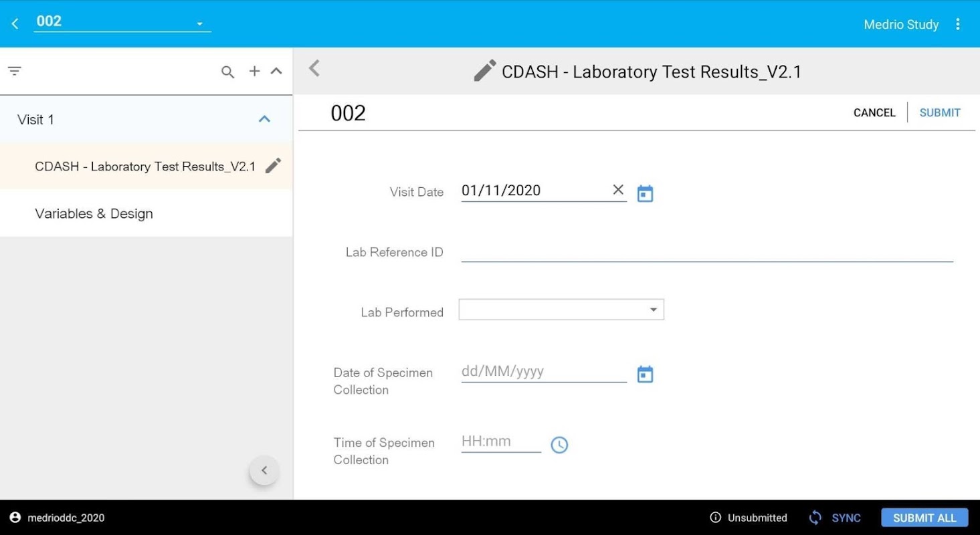
Task: Open the filter icon in sidebar
Action: click(x=15, y=71)
